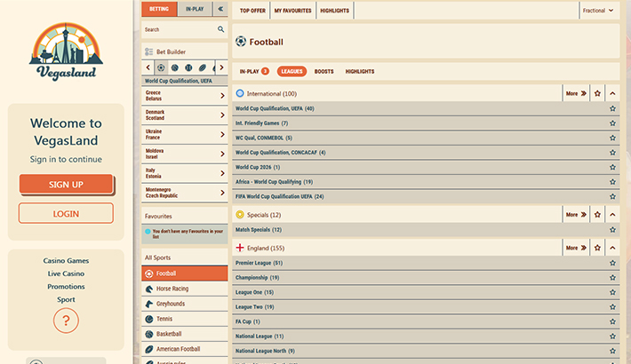Select Horse Racing sport icon
This screenshot has height=364, width=631.
click(x=149, y=289)
